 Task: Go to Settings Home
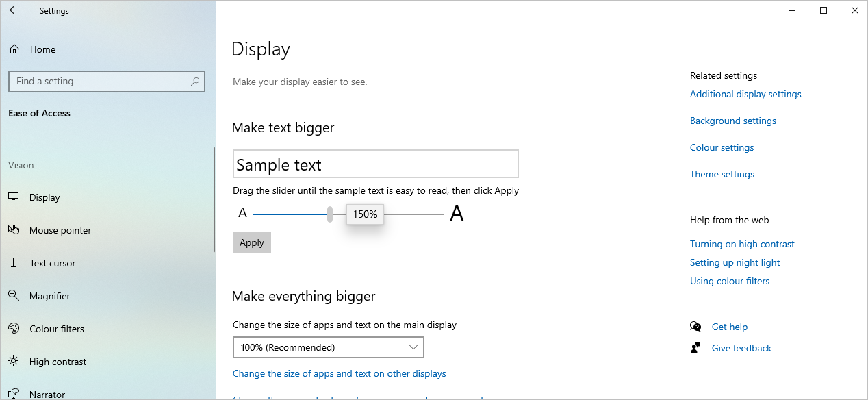[x=42, y=49]
